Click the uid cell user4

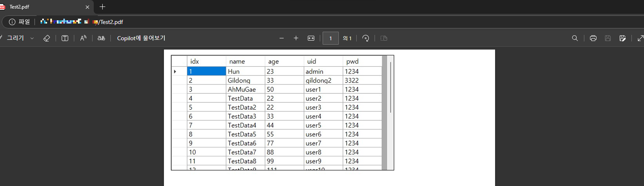pos(323,116)
